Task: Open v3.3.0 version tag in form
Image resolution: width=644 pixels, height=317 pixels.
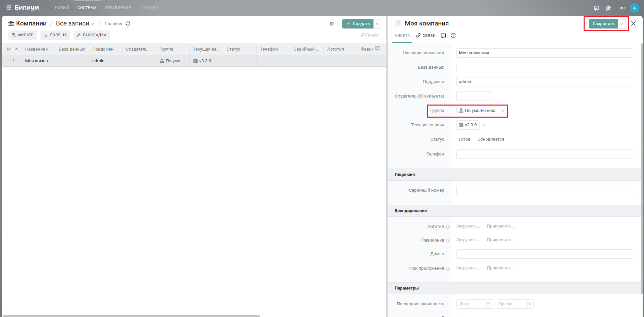Action: coord(468,125)
